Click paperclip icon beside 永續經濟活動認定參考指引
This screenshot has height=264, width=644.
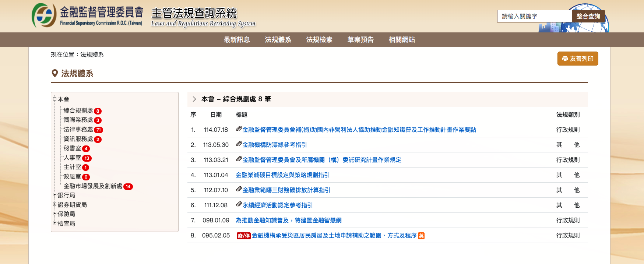(239, 204)
